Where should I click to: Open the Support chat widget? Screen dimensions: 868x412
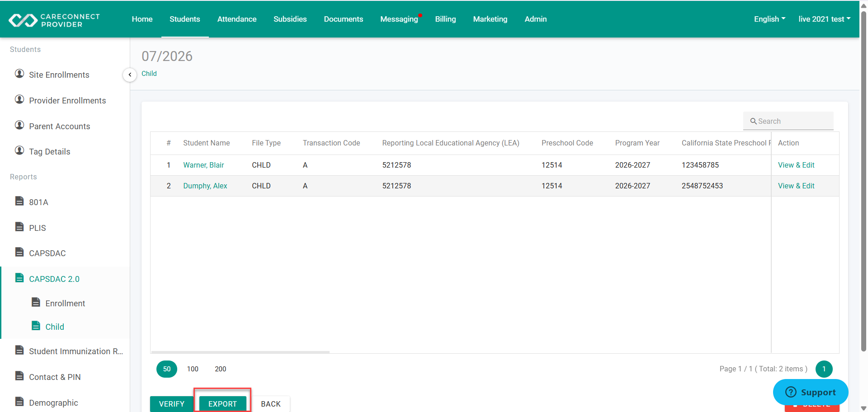point(811,392)
